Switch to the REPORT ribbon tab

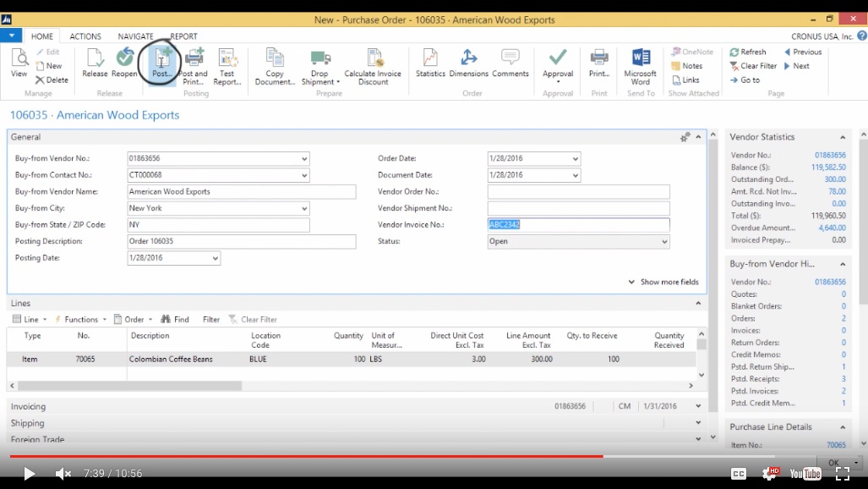[183, 36]
